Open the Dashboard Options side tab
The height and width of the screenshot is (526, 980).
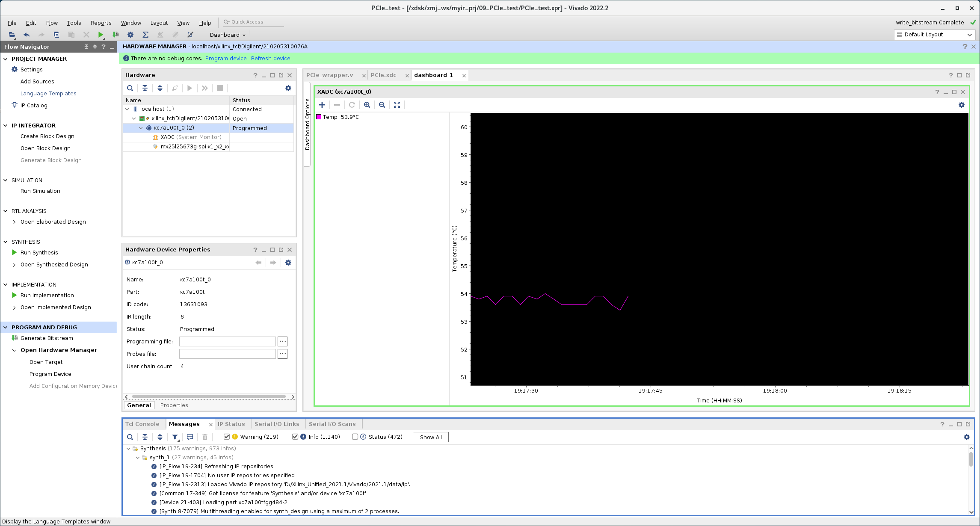307,124
